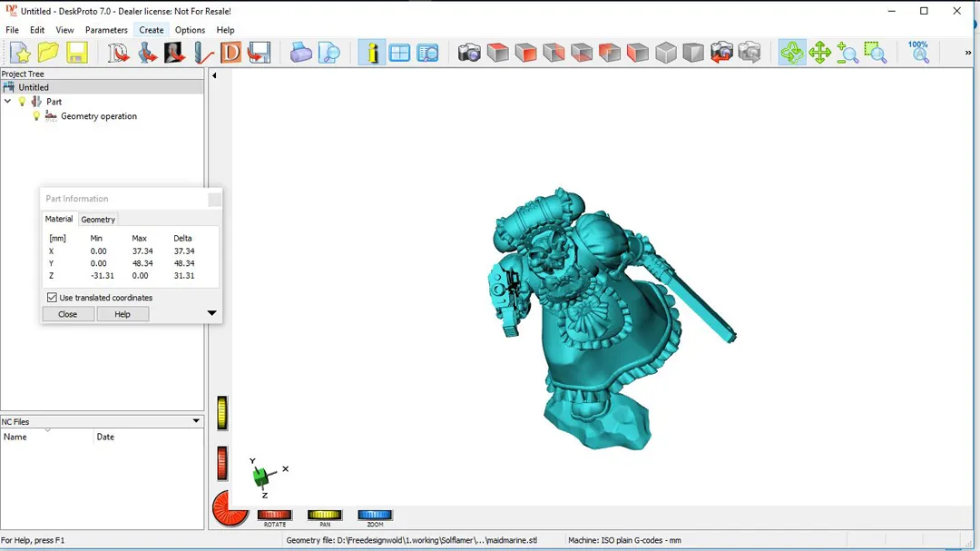Sort NC files by Date column
Image resolution: width=980 pixels, height=551 pixels.
tap(149, 437)
